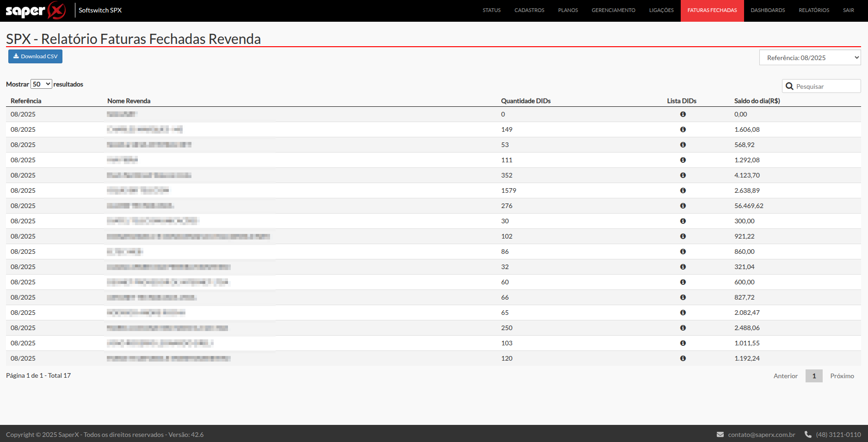
Task: Click the search magnifier icon
Action: [789, 86]
